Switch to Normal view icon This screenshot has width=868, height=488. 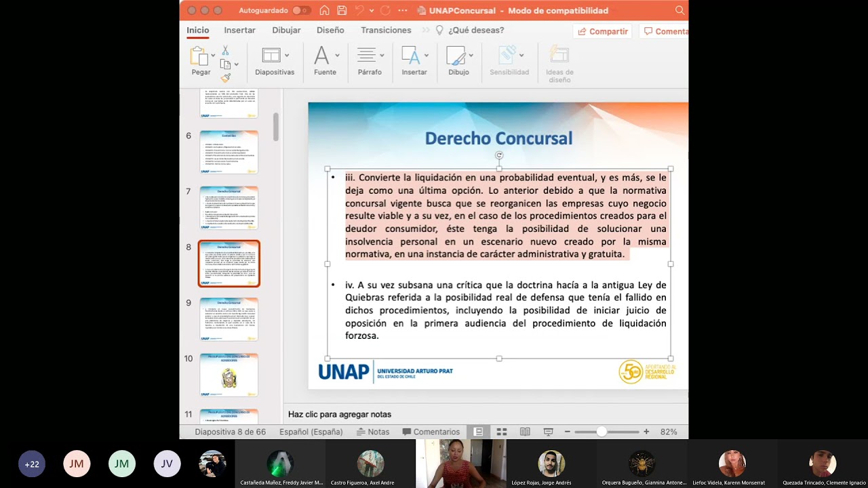478,432
